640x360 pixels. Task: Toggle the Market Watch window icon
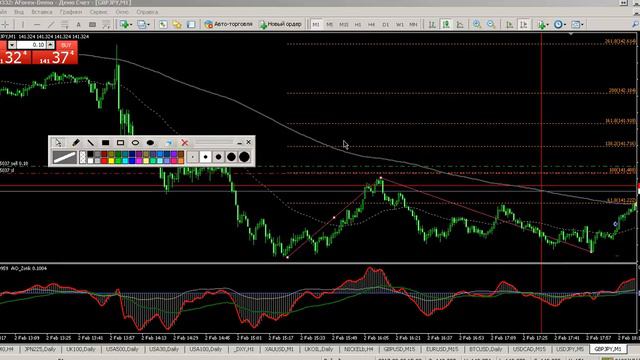coord(163,24)
